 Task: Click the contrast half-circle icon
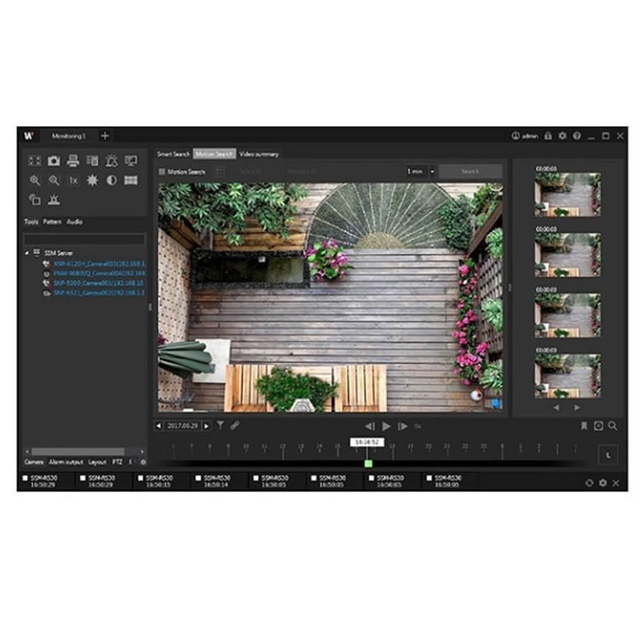[x=111, y=180]
